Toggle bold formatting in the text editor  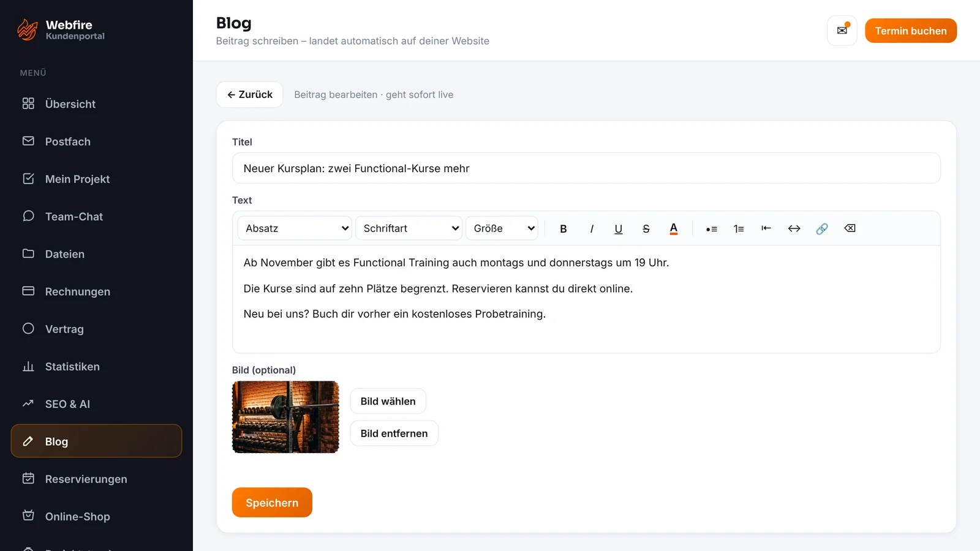[x=563, y=228]
